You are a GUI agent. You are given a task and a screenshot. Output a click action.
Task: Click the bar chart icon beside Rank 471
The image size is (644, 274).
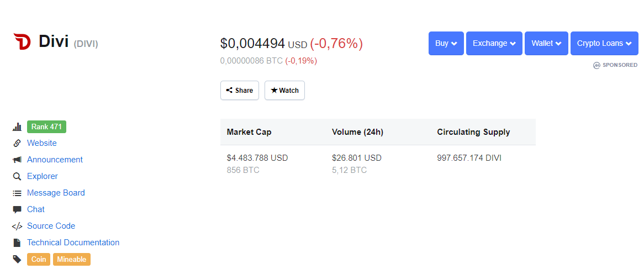pyautogui.click(x=17, y=127)
